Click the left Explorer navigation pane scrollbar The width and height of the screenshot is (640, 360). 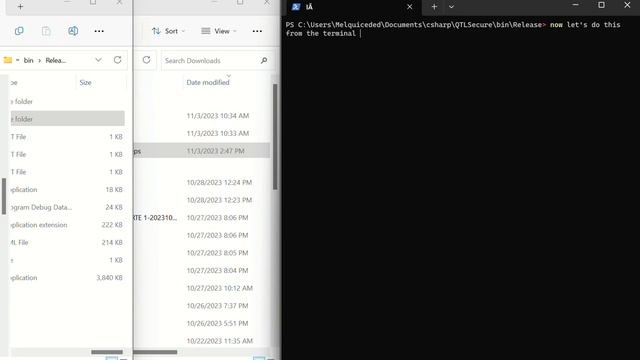(4, 196)
